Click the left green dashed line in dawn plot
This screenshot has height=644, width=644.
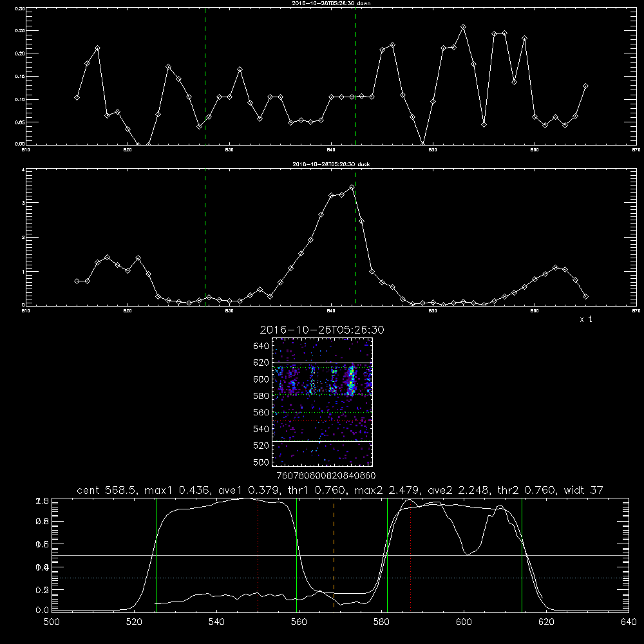pos(205,76)
